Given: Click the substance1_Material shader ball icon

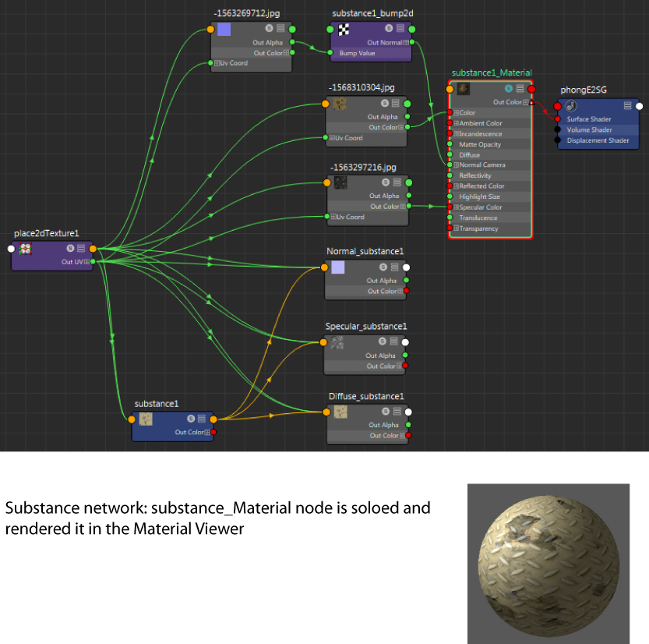Looking at the screenshot, I should [x=463, y=89].
